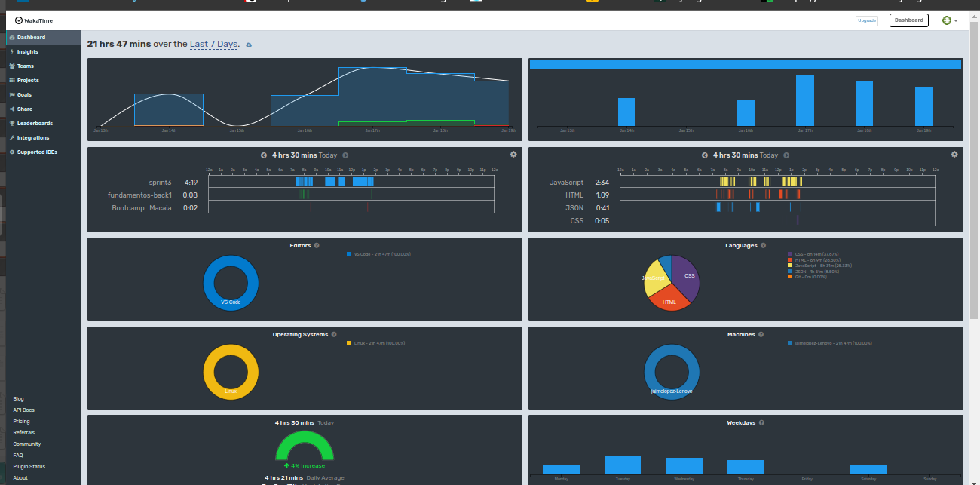Image resolution: width=980 pixels, height=485 pixels.
Task: Click the JSON timeline row label
Action: pos(574,207)
